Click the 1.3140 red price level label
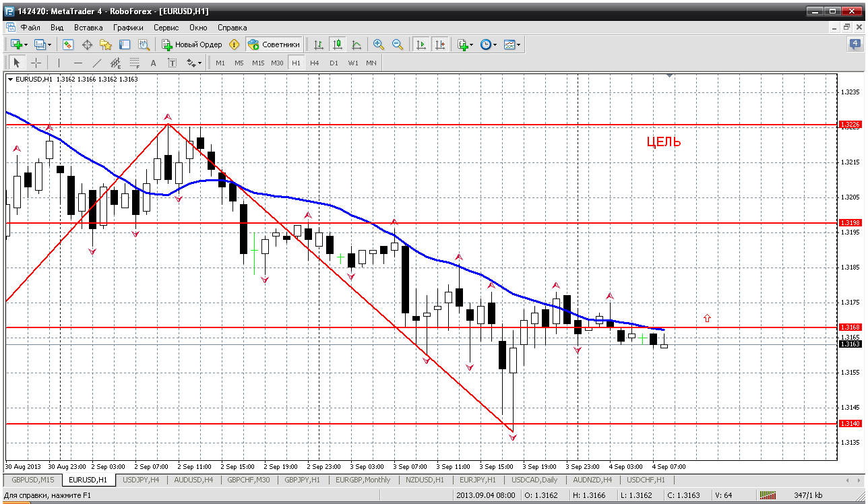Viewport: 868px width, 504px height. (x=850, y=423)
